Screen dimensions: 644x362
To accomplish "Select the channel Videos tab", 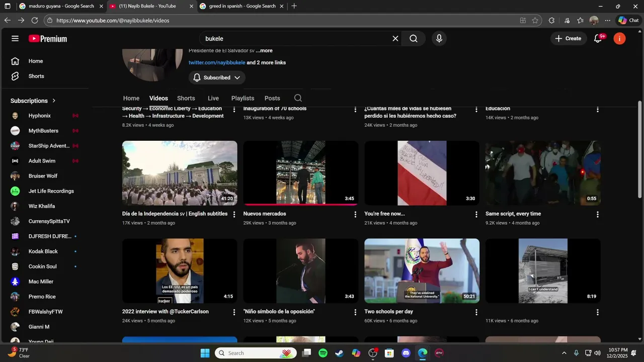I will (x=158, y=98).
